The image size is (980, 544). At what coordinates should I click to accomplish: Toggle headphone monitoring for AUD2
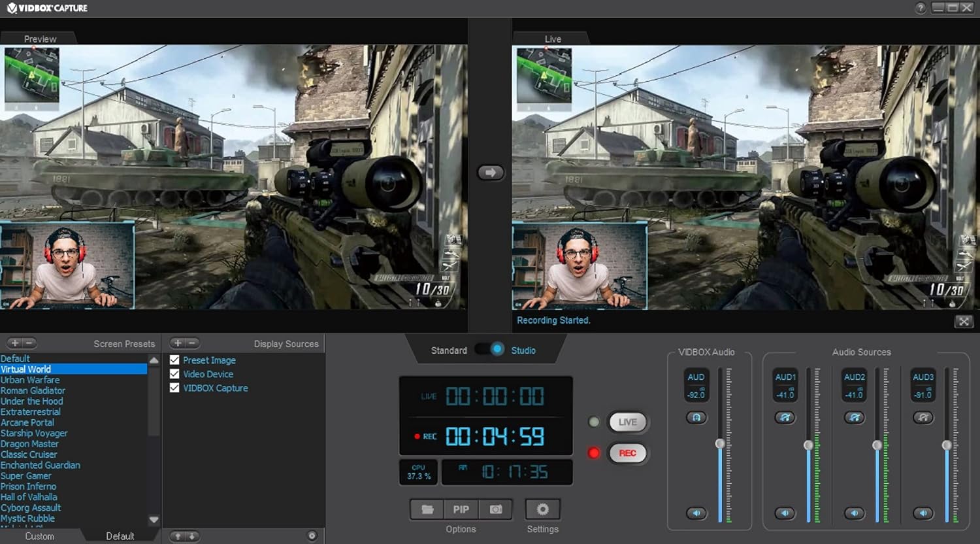click(x=855, y=417)
